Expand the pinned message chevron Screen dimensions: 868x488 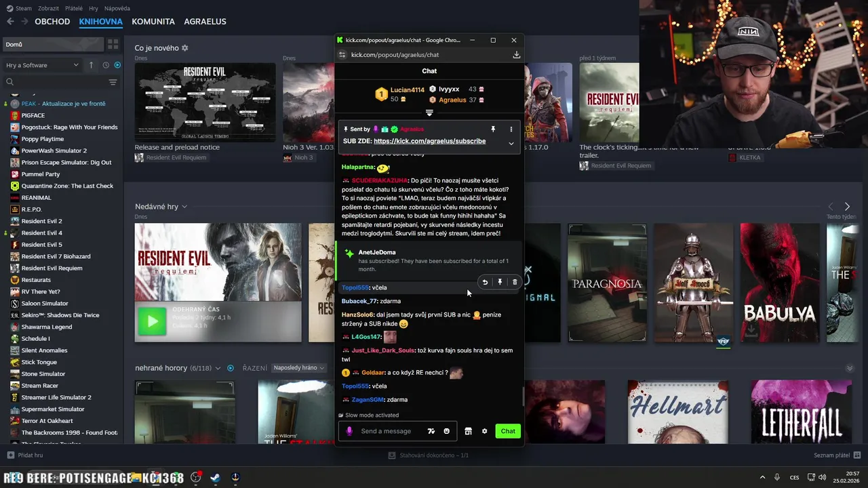(511, 143)
